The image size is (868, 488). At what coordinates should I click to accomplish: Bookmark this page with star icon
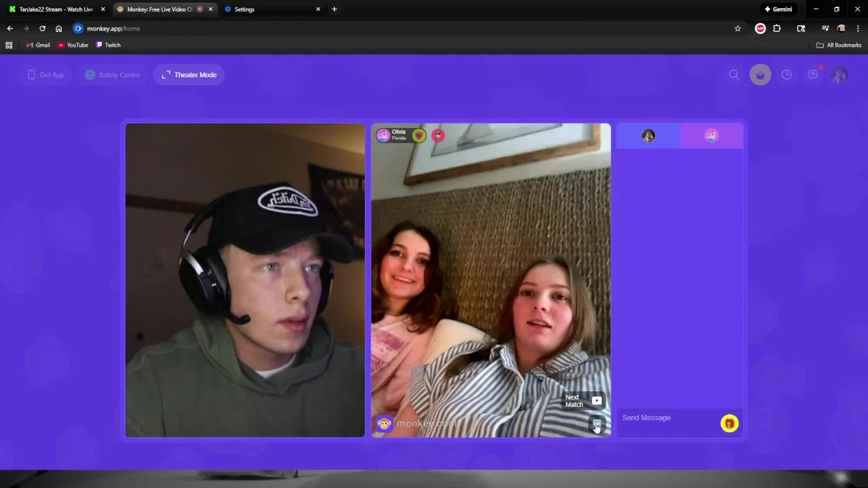tap(738, 28)
